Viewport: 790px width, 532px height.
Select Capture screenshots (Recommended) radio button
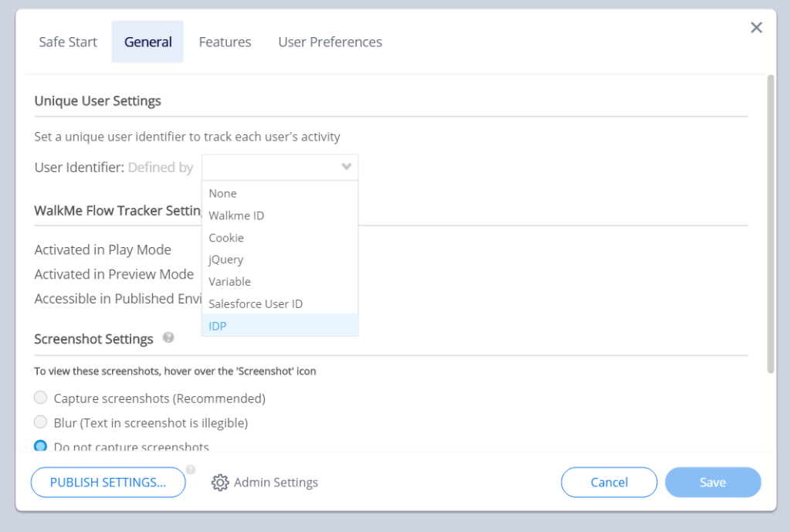pyautogui.click(x=41, y=398)
